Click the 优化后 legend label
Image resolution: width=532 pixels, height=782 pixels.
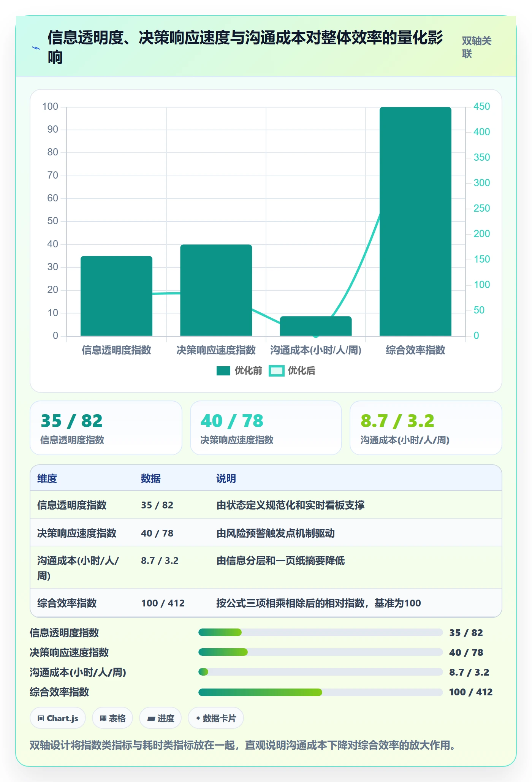coord(302,371)
